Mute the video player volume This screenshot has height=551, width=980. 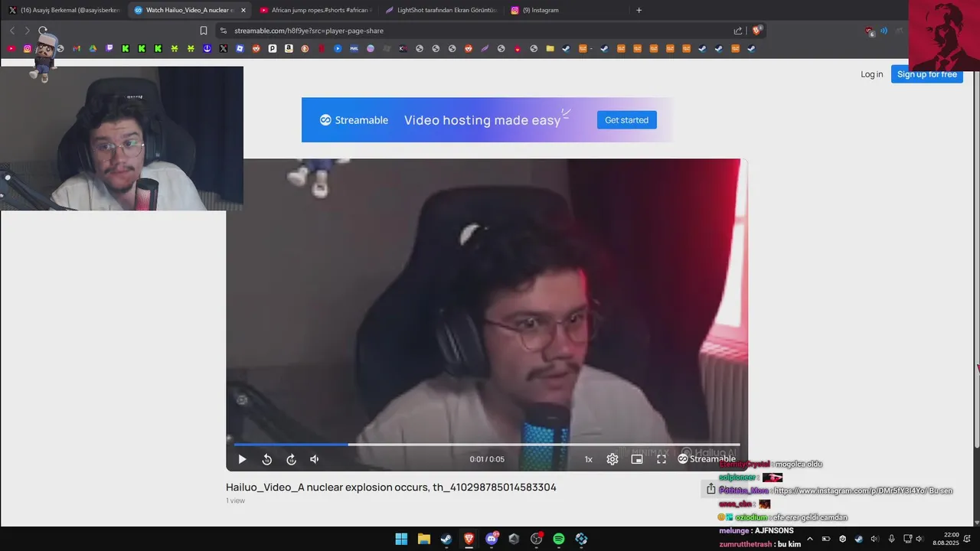point(315,459)
